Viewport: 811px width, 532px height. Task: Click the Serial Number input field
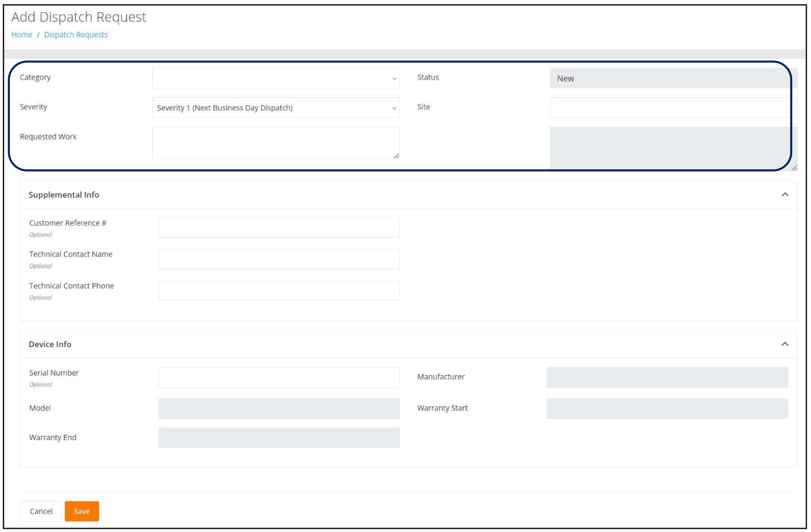(279, 377)
